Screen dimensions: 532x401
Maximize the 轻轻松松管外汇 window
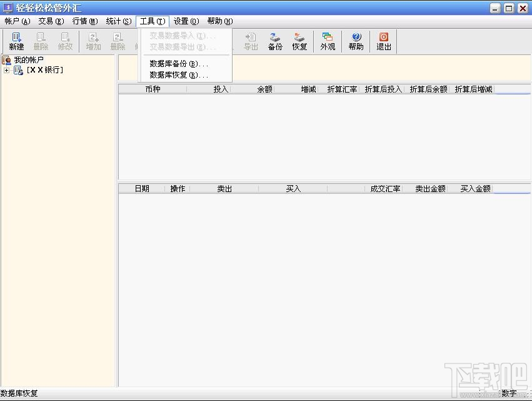click(509, 8)
